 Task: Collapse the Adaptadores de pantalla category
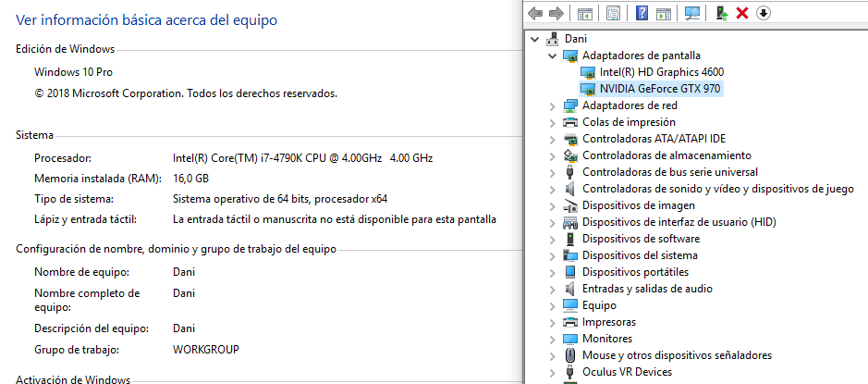[x=553, y=56]
